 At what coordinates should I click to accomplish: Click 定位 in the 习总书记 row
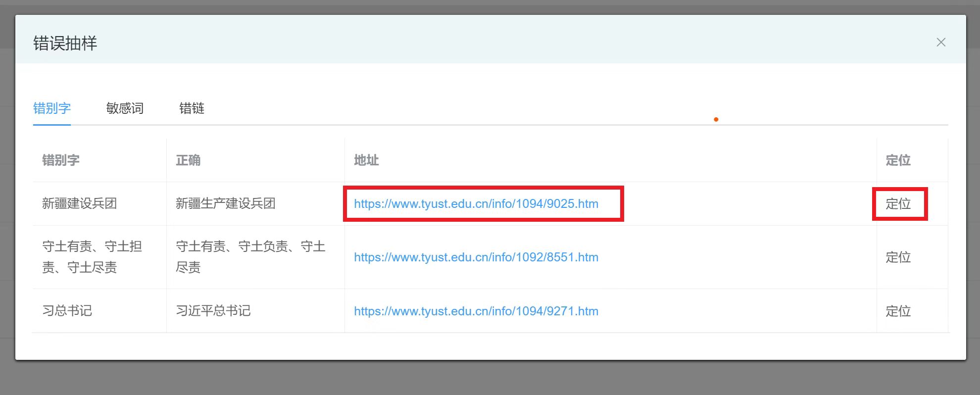point(898,311)
